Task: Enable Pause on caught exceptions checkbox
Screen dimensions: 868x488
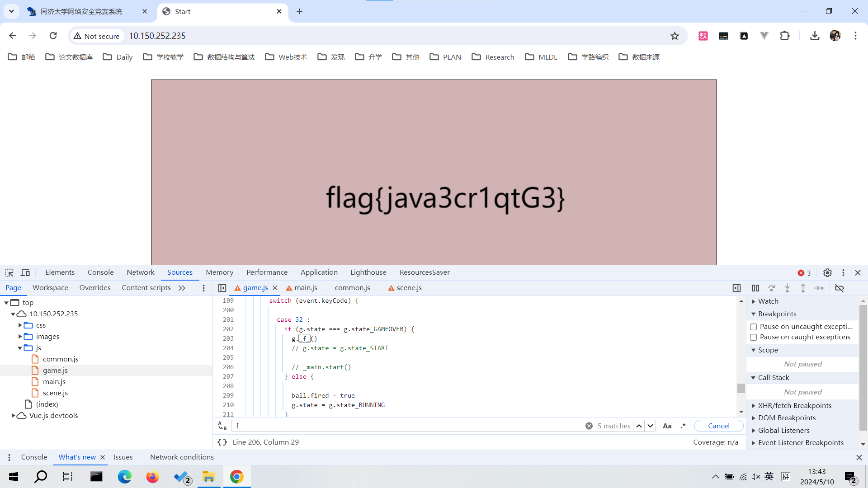Action: 754,337
